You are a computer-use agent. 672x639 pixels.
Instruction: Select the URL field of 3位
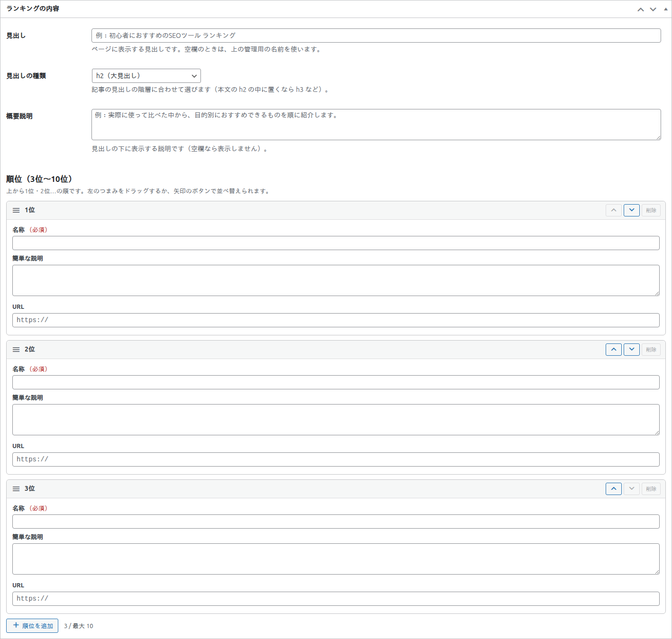[x=336, y=599]
